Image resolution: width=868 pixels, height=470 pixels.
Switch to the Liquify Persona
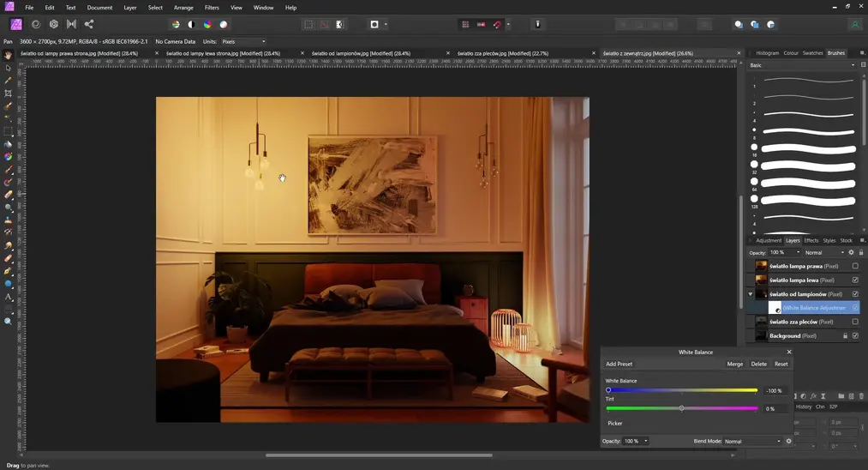[36, 24]
